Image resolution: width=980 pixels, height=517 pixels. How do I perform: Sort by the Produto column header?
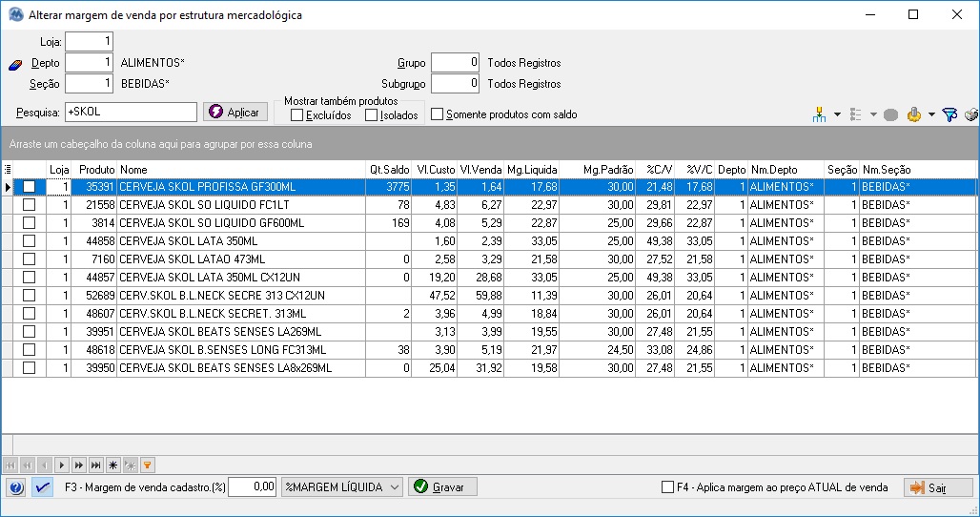click(x=93, y=170)
